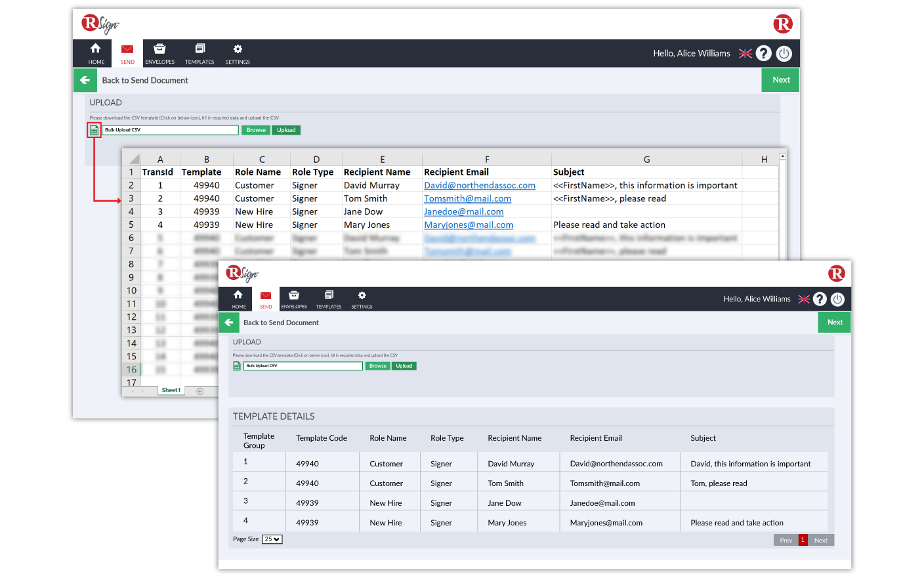Click the help question mark in front window
The width and height of the screenshot is (924, 578).
(x=820, y=300)
